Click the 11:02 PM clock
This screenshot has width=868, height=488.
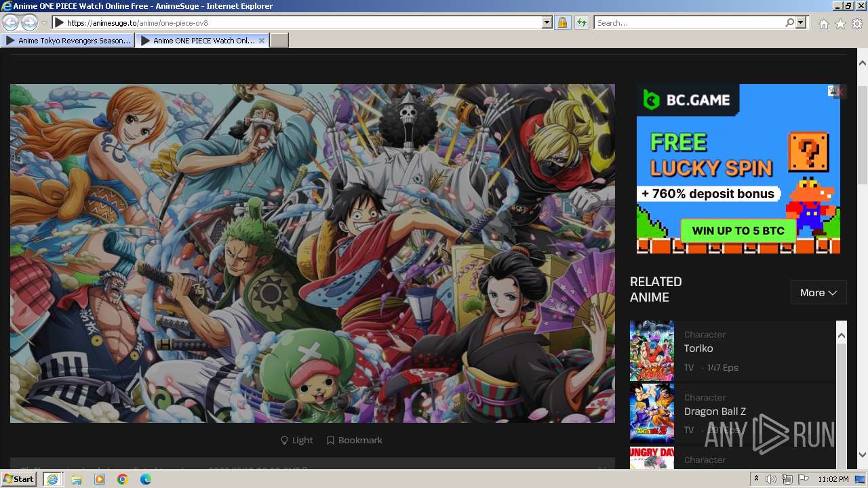click(x=833, y=479)
